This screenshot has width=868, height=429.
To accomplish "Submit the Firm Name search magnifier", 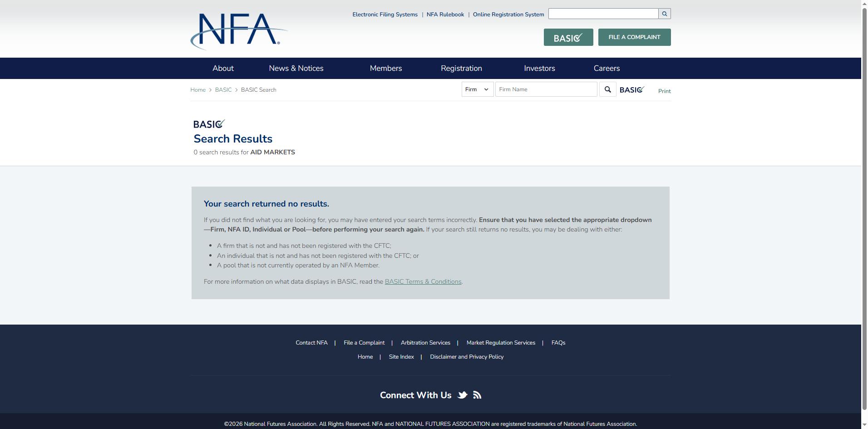I will [x=608, y=89].
